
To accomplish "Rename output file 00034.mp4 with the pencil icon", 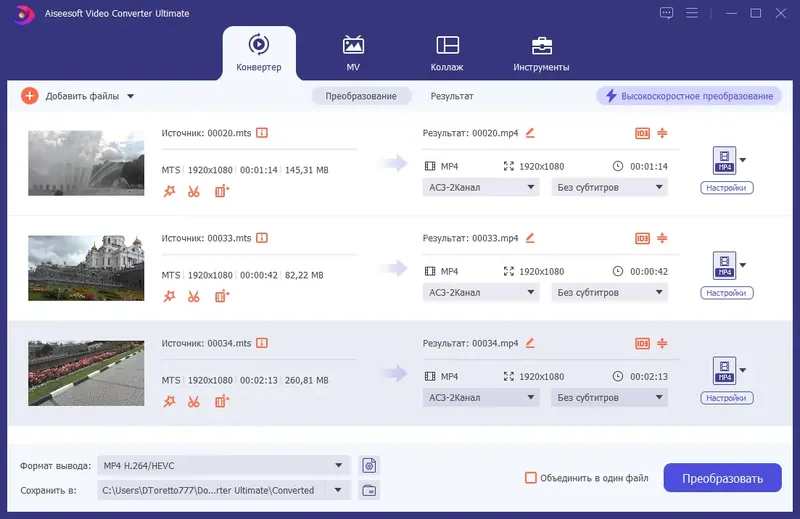I will click(530, 343).
